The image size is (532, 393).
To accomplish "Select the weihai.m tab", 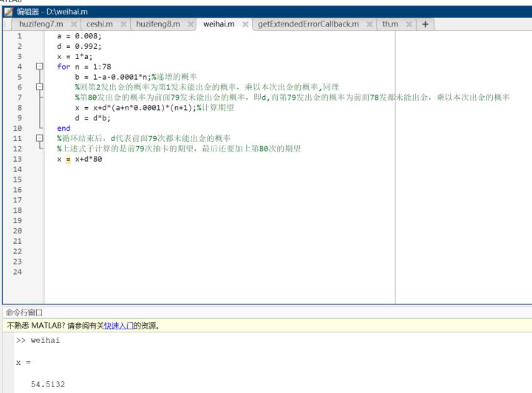I will pos(219,24).
